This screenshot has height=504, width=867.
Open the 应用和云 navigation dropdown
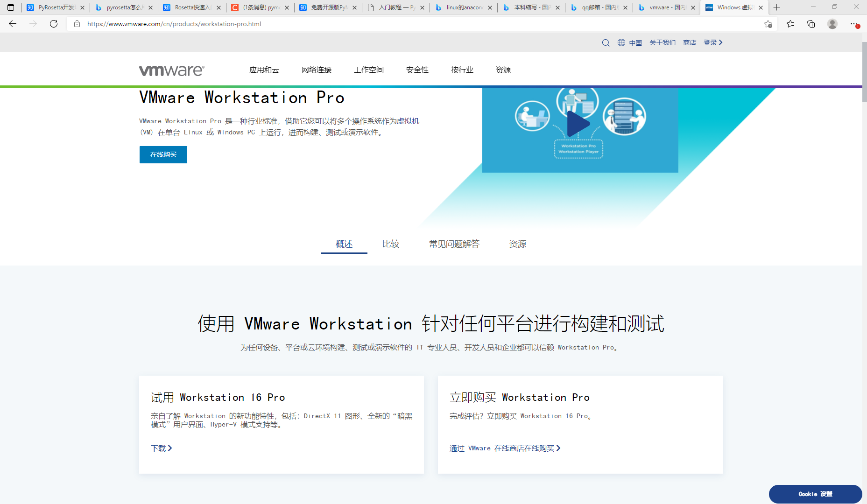click(x=264, y=70)
